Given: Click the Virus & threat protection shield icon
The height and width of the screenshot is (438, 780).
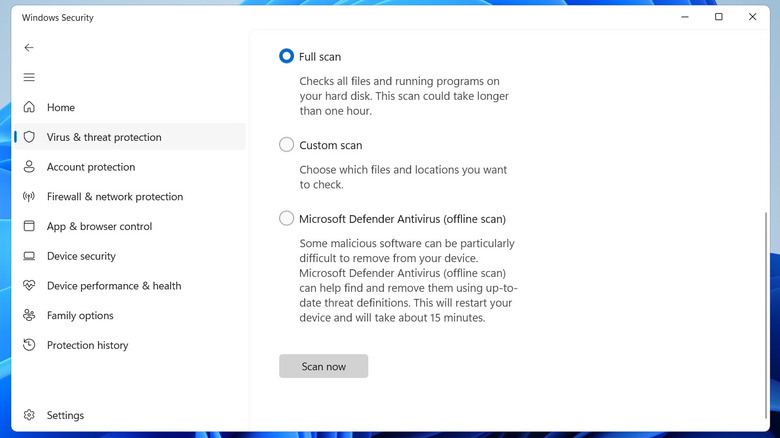Looking at the screenshot, I should (29, 137).
